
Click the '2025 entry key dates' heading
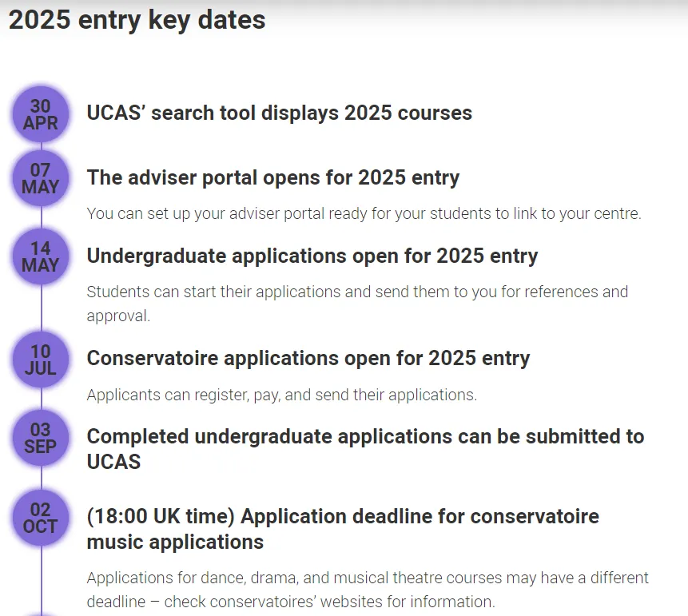(x=137, y=20)
